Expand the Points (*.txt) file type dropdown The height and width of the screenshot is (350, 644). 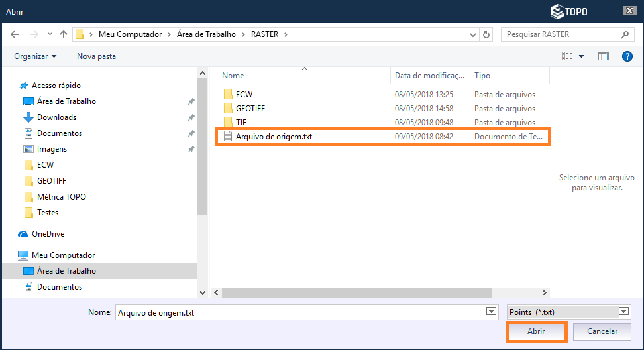pos(623,312)
